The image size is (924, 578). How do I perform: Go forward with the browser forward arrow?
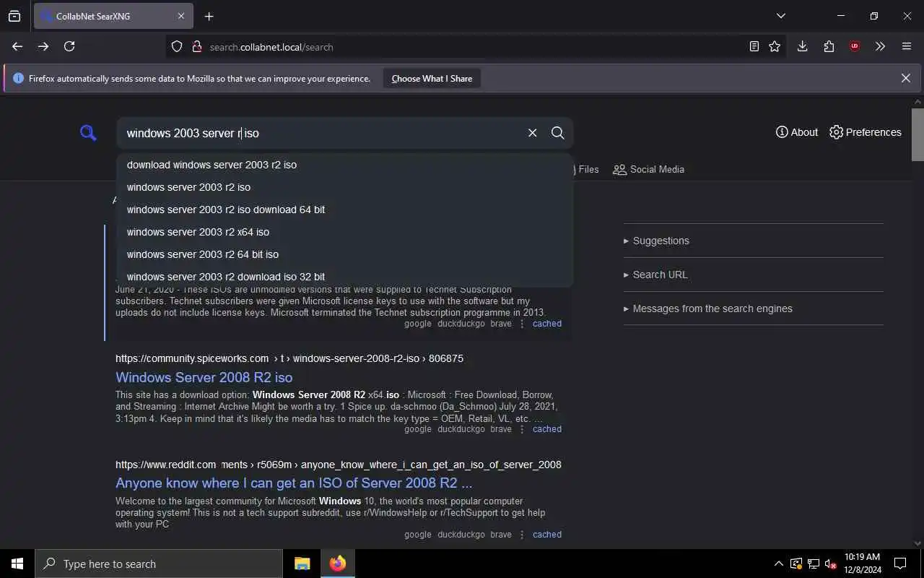(43, 46)
